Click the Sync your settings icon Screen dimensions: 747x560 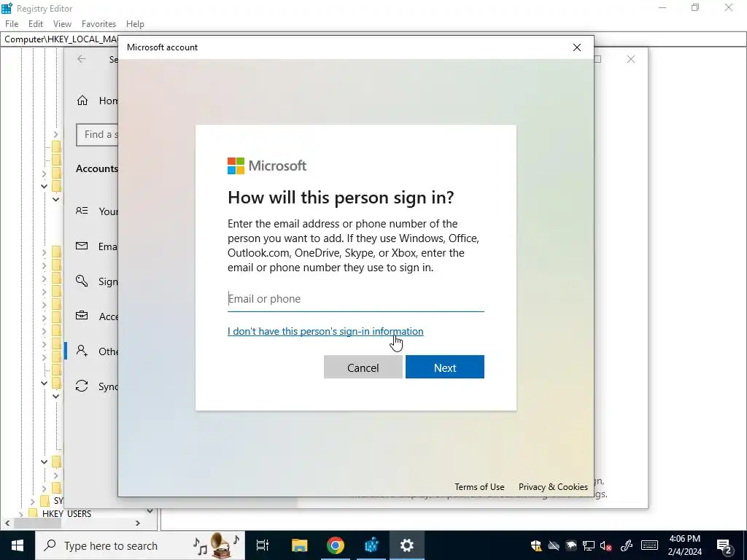coord(82,386)
